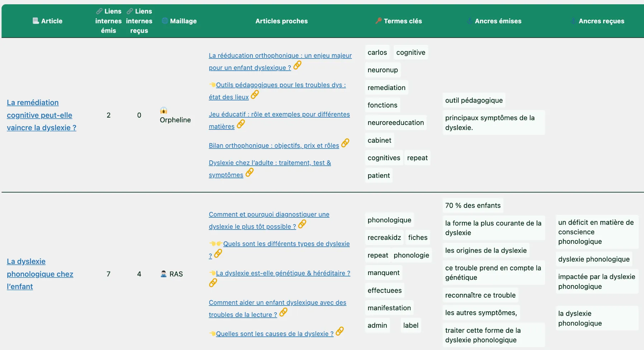Click chain icon after 'Dyslexie chez l'adulte' symptômes
Image resolution: width=644 pixels, height=350 pixels.
click(x=249, y=172)
